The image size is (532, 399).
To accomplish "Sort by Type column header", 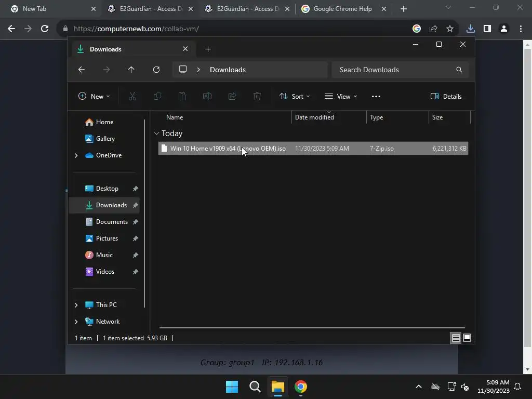I will (x=376, y=117).
